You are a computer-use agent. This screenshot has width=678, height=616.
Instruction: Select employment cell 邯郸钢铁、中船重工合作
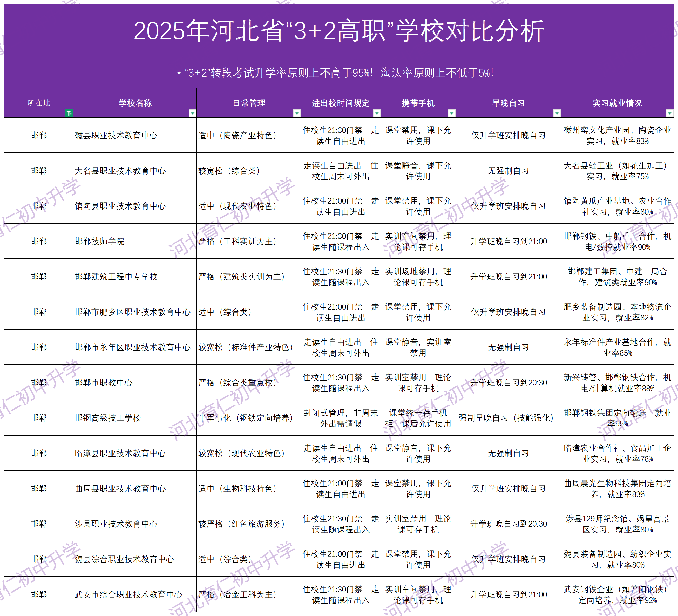point(618,241)
